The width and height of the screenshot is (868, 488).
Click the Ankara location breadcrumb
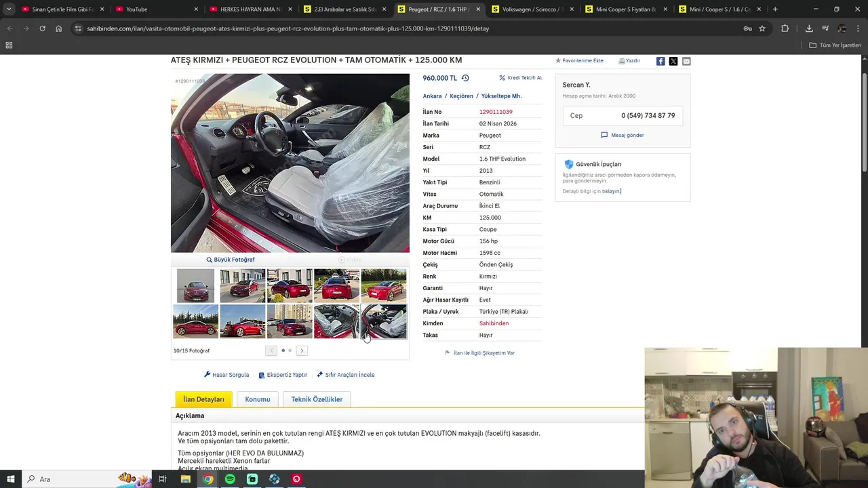tap(432, 96)
